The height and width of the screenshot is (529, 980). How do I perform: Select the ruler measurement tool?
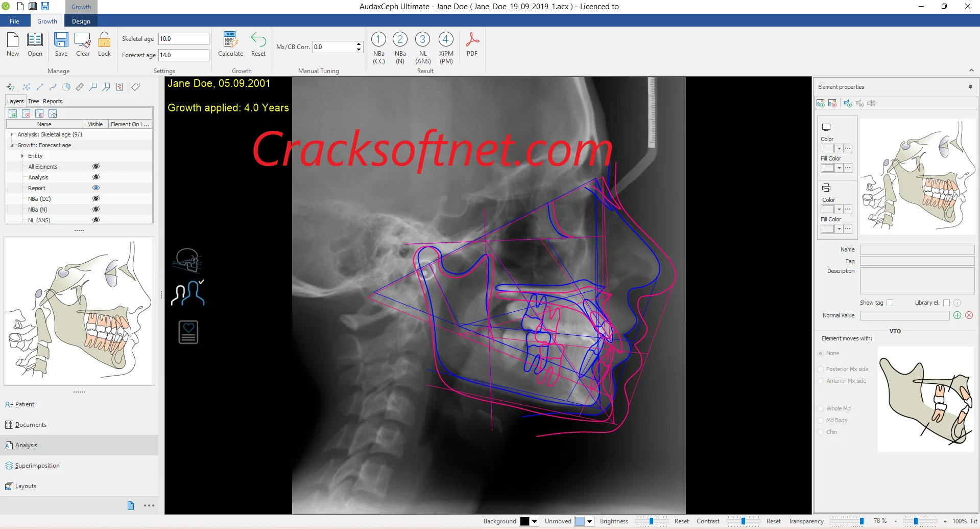80,87
